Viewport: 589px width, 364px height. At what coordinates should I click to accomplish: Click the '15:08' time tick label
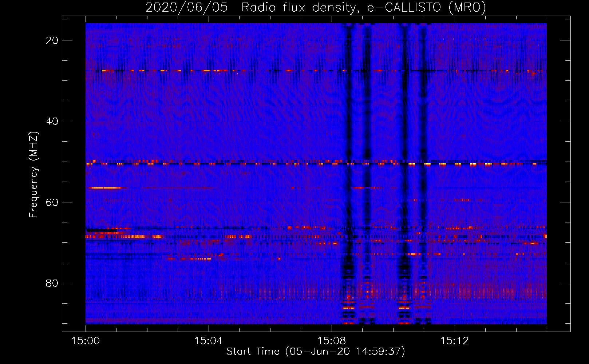[332, 341]
